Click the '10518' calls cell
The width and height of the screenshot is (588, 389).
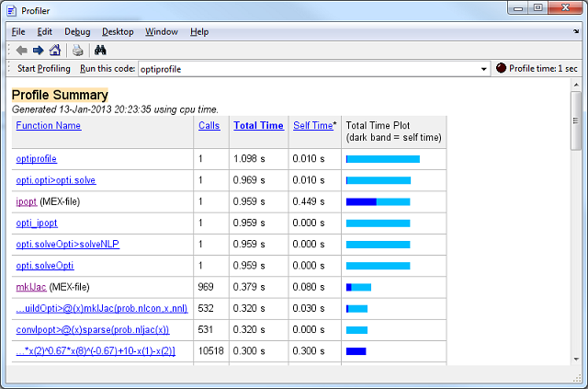[210, 351]
